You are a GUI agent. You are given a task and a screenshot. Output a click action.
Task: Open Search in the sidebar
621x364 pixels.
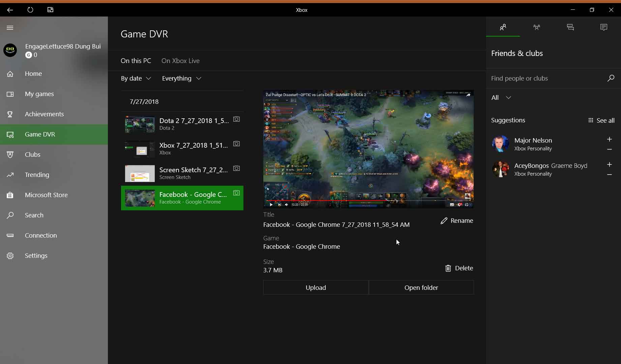pyautogui.click(x=54, y=215)
